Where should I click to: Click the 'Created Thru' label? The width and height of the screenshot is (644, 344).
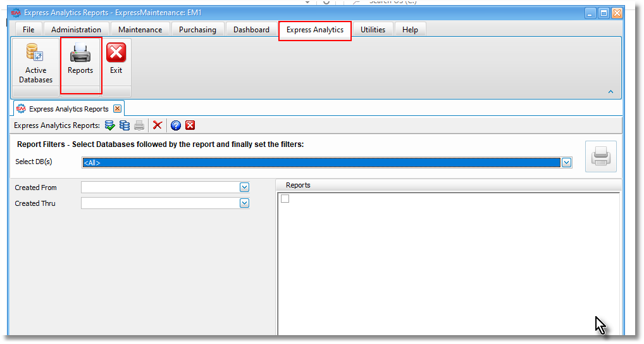(x=35, y=203)
